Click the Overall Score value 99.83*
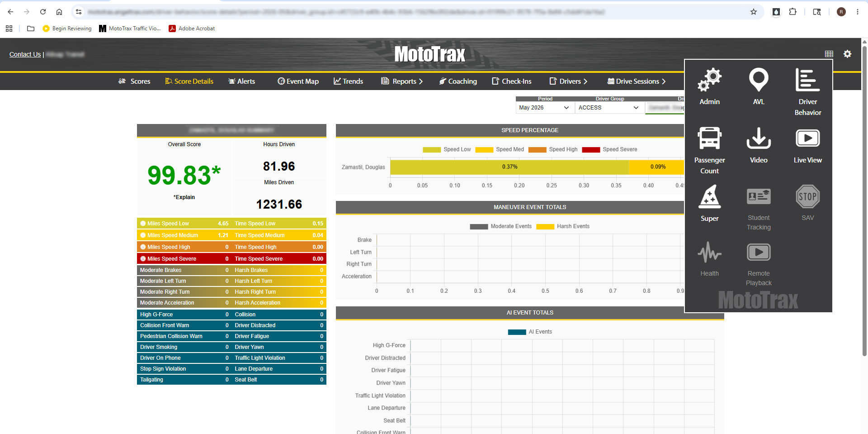The image size is (868, 434). tap(184, 175)
